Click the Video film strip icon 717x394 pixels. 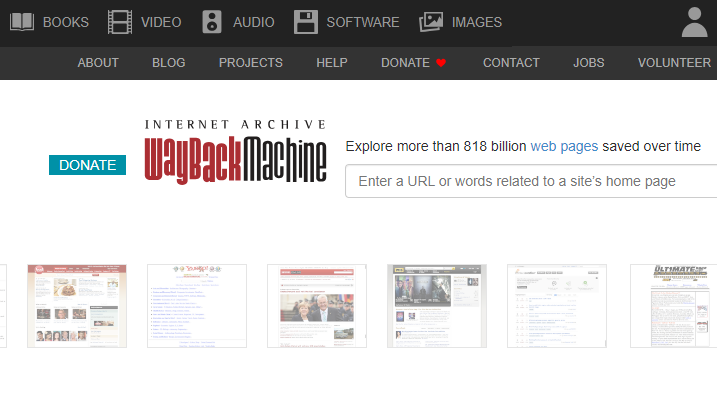pyautogui.click(x=120, y=22)
